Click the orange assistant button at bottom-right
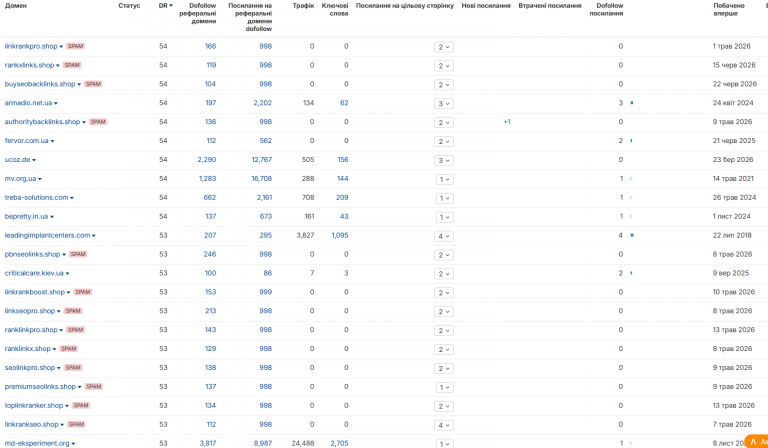 (756, 441)
